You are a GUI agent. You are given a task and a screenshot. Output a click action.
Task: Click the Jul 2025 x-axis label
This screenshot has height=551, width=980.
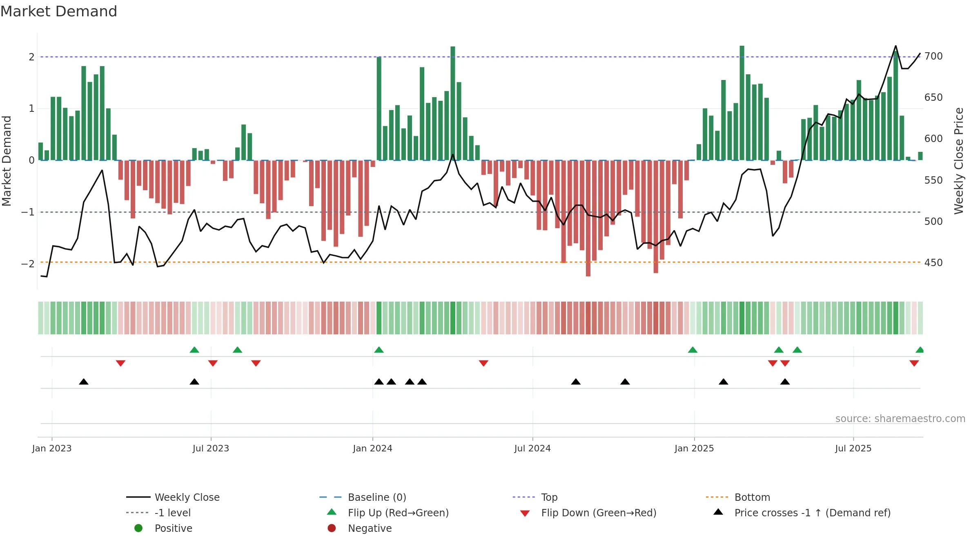click(853, 449)
